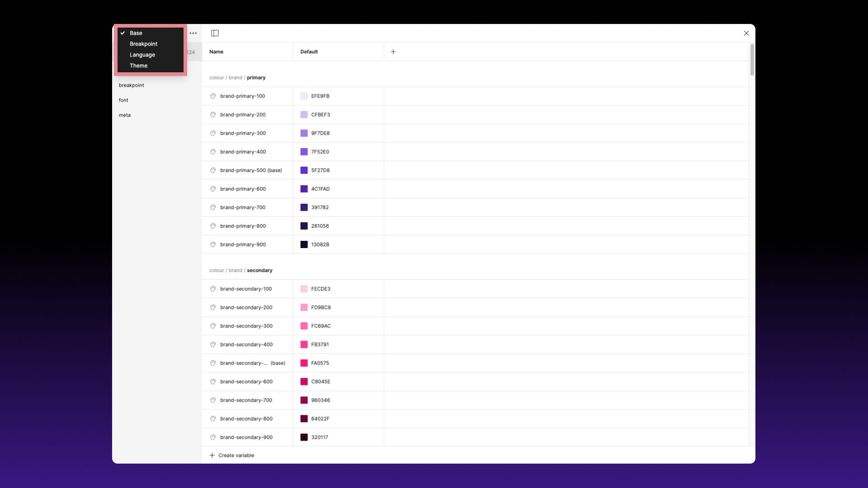Click the plus icon to add mode column

click(x=393, y=52)
